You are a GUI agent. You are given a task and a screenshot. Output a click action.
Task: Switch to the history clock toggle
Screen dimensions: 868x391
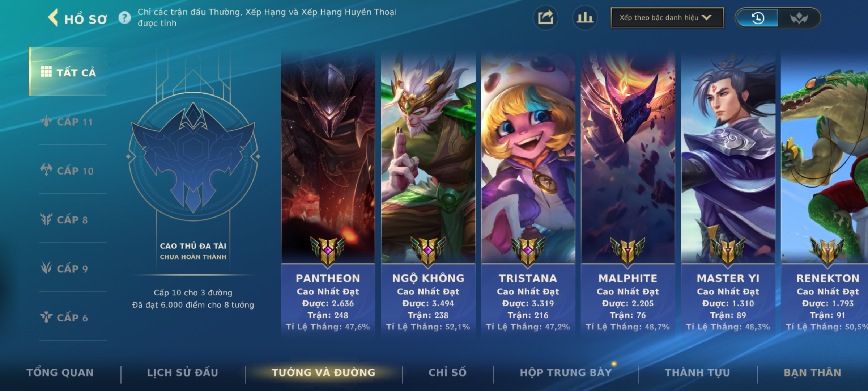pyautogui.click(x=757, y=18)
